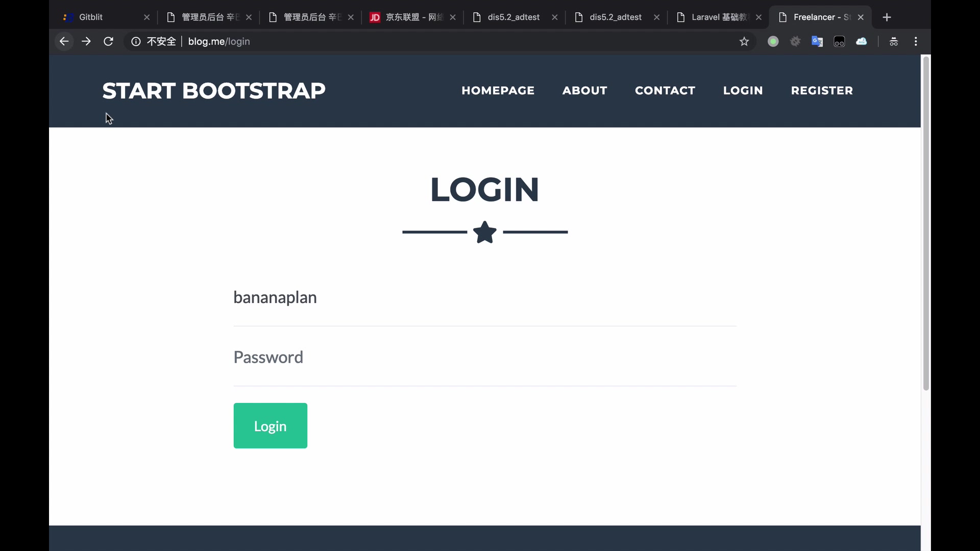Bookmark this page with the star icon

pyautogui.click(x=744, y=42)
